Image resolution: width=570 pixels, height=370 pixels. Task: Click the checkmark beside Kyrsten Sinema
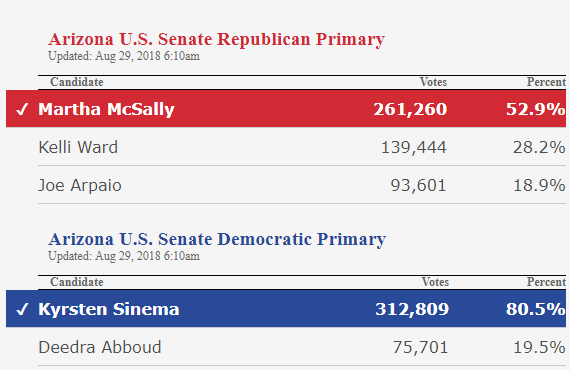22,309
